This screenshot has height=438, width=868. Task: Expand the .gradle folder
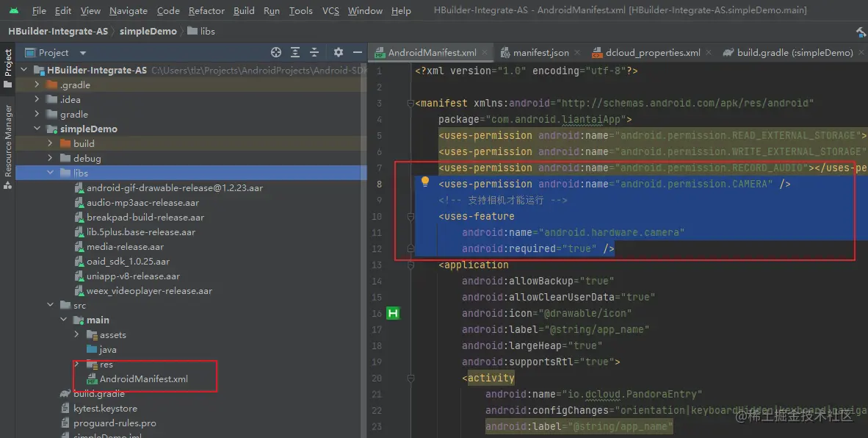(37, 85)
